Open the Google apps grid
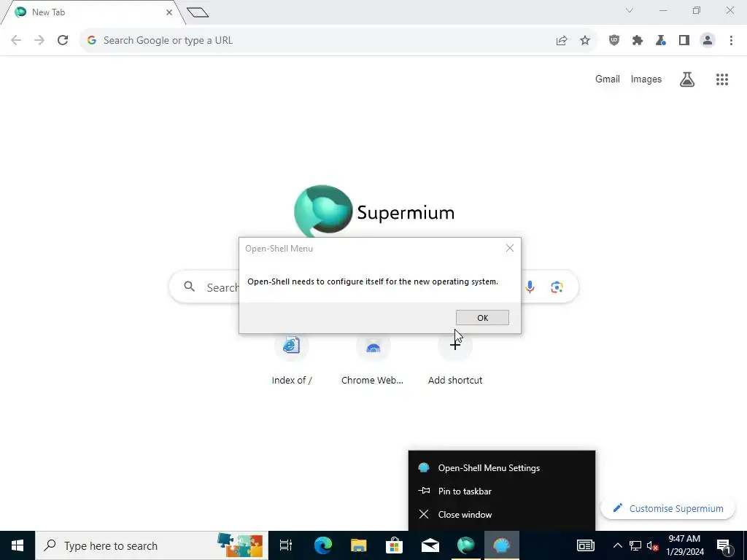Viewport: 747px width, 560px height. 722,79
